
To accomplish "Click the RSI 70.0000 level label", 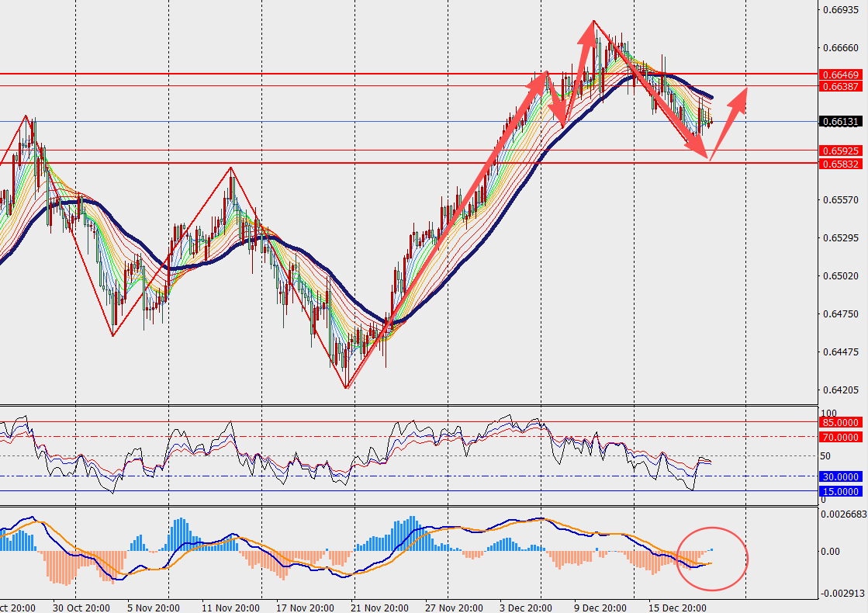I will 839,437.
